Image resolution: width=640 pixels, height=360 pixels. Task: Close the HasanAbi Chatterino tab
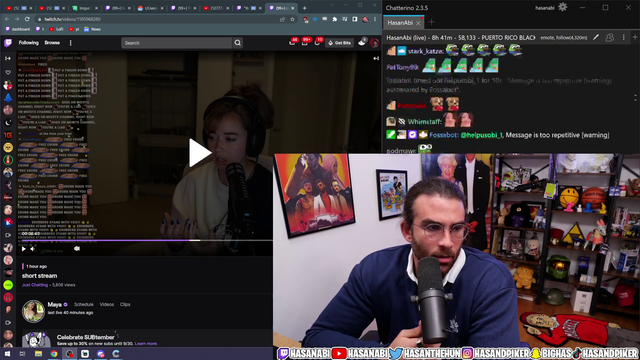418,23
